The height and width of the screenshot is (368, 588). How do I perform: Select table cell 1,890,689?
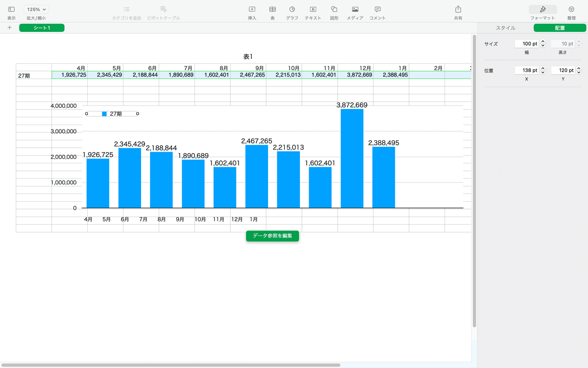click(177, 75)
